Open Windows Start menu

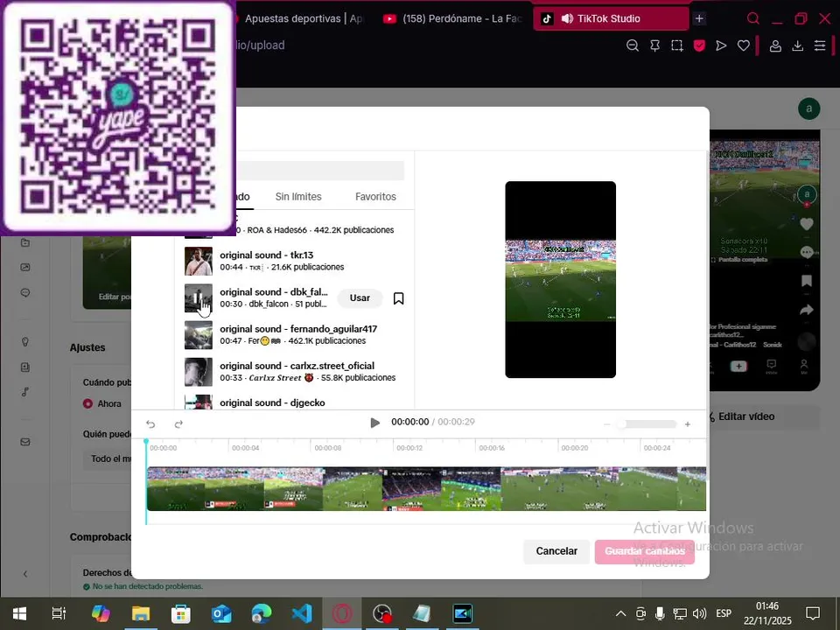tap(20, 614)
